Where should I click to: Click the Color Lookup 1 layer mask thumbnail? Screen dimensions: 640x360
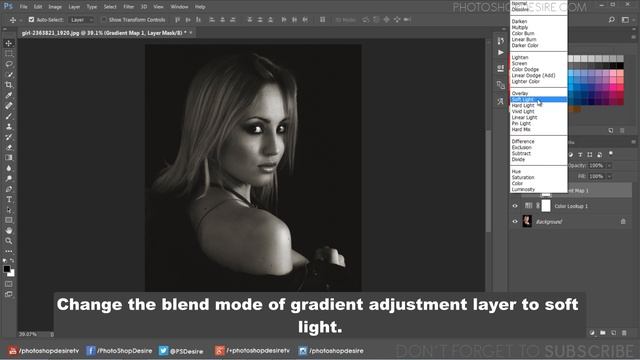click(x=546, y=206)
